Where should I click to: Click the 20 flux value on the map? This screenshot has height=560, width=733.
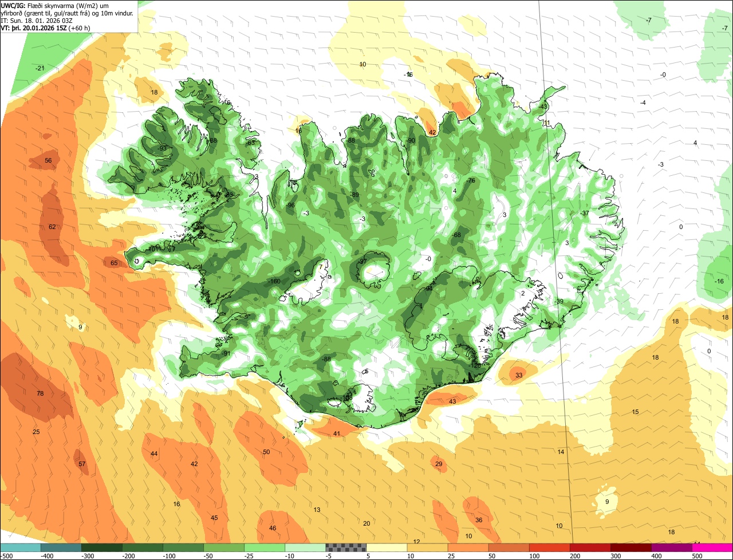pyautogui.click(x=366, y=523)
